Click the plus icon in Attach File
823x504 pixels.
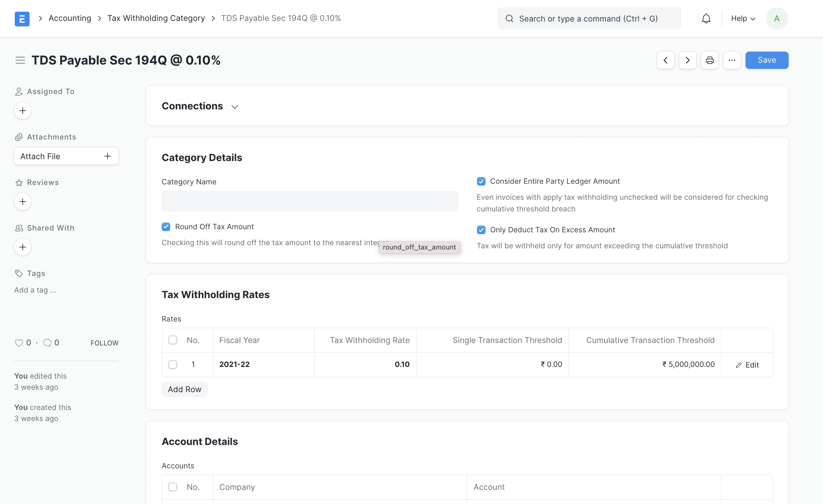coord(108,156)
